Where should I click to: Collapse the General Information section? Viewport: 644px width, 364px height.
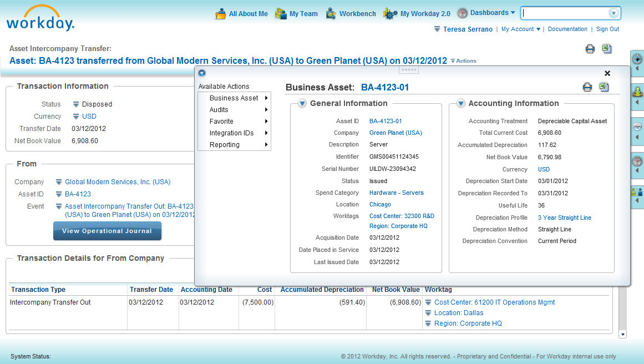point(302,103)
